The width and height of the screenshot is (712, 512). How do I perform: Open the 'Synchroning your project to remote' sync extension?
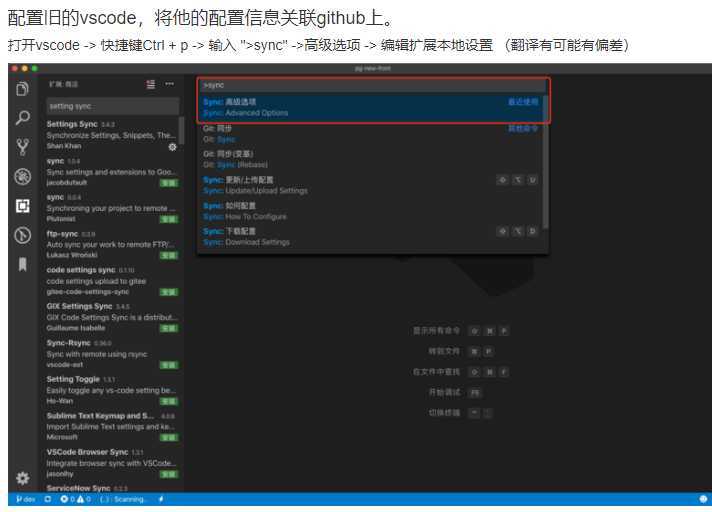point(113,208)
